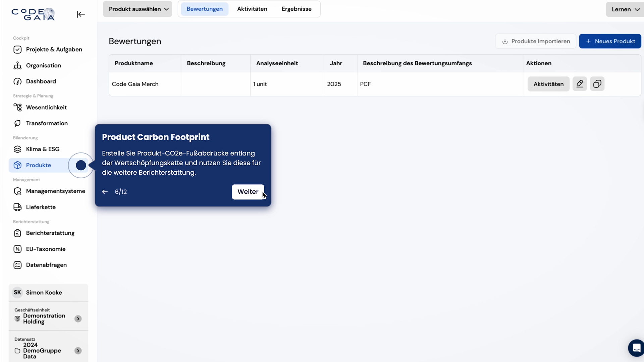Open the Produkt auswählen dropdown
Image resolution: width=644 pixels, height=362 pixels.
point(138,9)
